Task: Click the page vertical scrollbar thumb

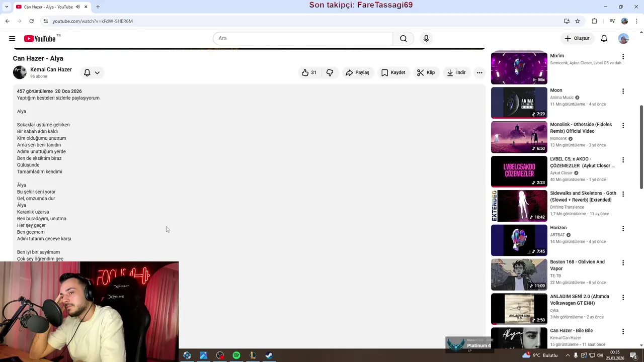Action: tap(641, 147)
